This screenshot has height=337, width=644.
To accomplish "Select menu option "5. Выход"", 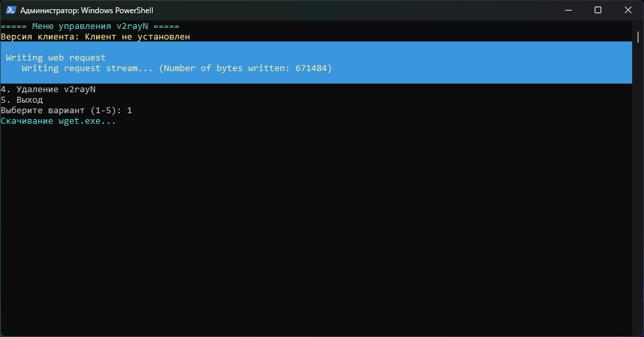I will 22,100.
